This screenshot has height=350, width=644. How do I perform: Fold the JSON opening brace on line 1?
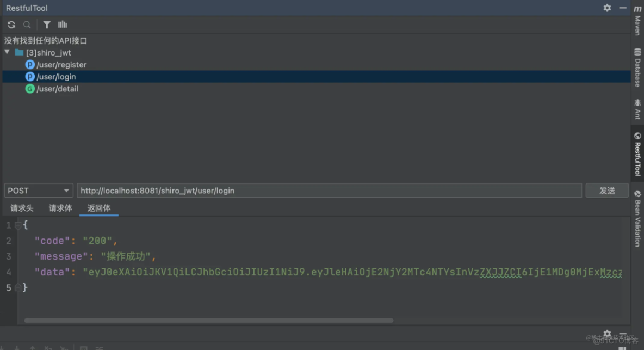pos(18,225)
